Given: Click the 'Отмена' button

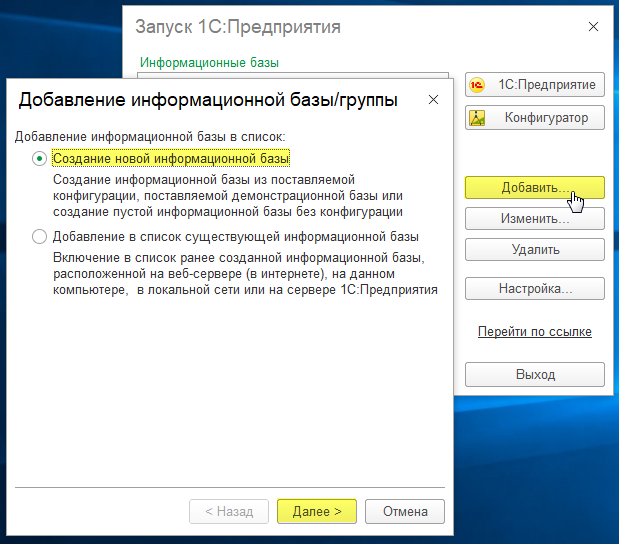Looking at the screenshot, I should [405, 512].
